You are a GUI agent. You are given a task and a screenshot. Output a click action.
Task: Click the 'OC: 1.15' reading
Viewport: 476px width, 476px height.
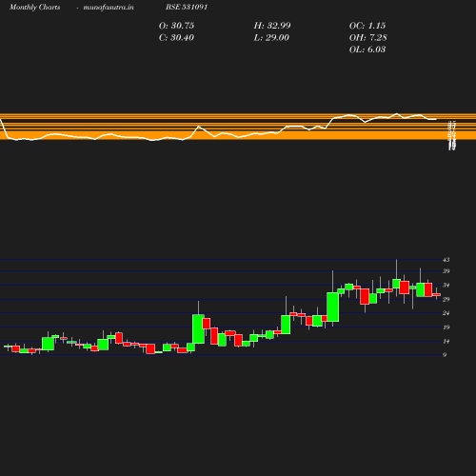coord(367,26)
